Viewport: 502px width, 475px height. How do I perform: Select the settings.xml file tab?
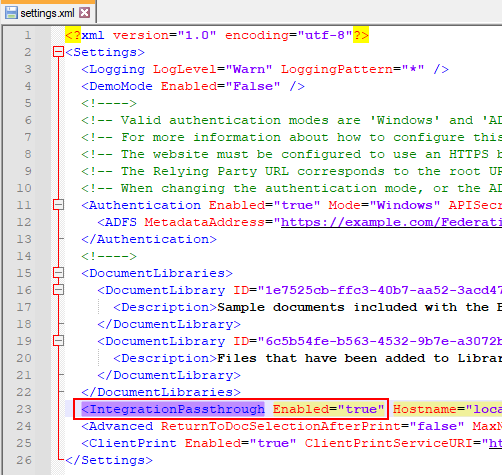(48, 13)
